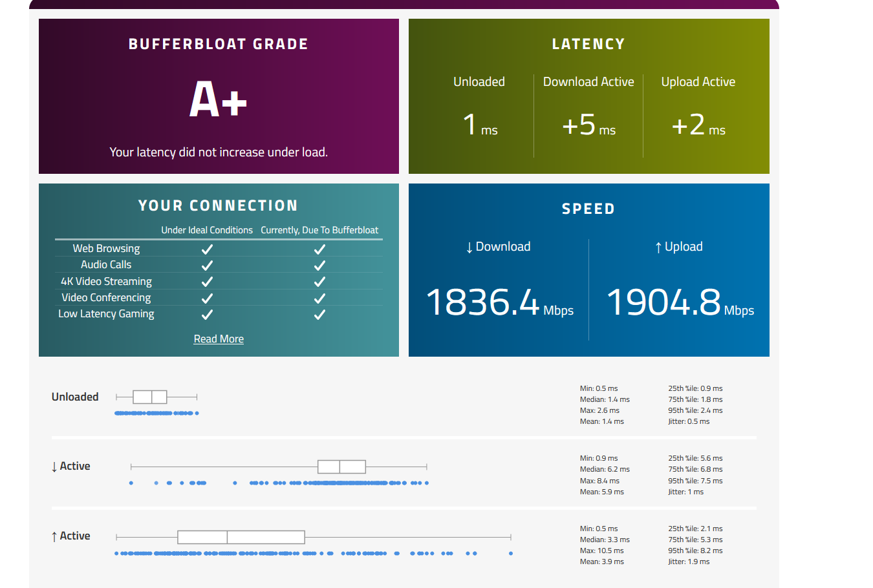Select the 1904.8 Mbps upload speed value

[x=663, y=302]
